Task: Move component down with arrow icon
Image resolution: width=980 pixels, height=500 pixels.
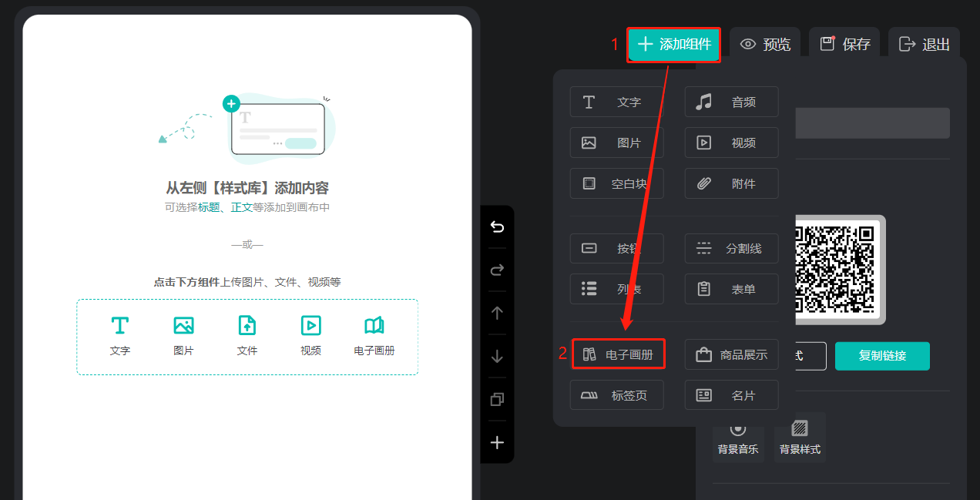Action: click(497, 356)
